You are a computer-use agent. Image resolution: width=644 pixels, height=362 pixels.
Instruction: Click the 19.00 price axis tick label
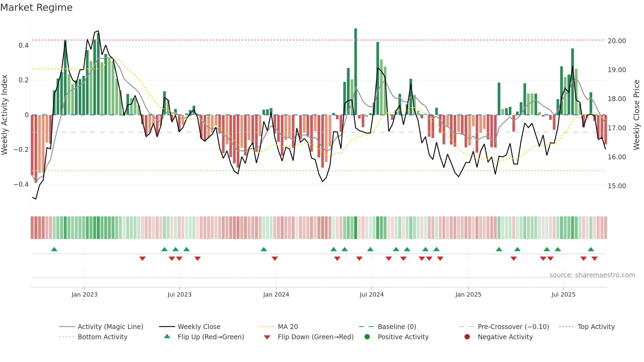[x=617, y=70]
